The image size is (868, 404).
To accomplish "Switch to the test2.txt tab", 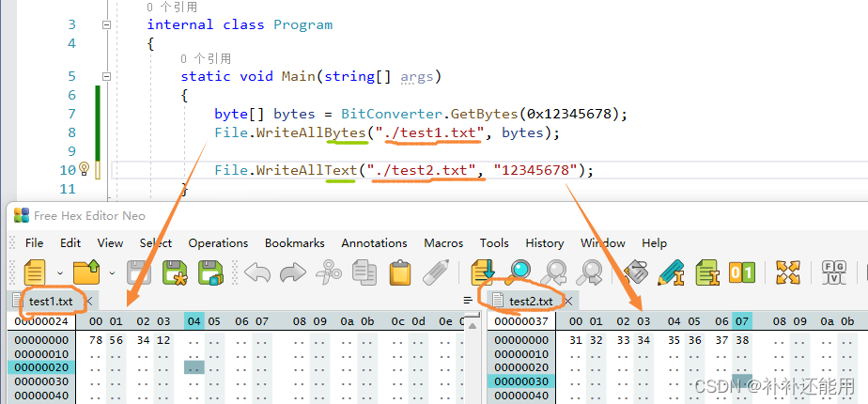I will [x=531, y=301].
